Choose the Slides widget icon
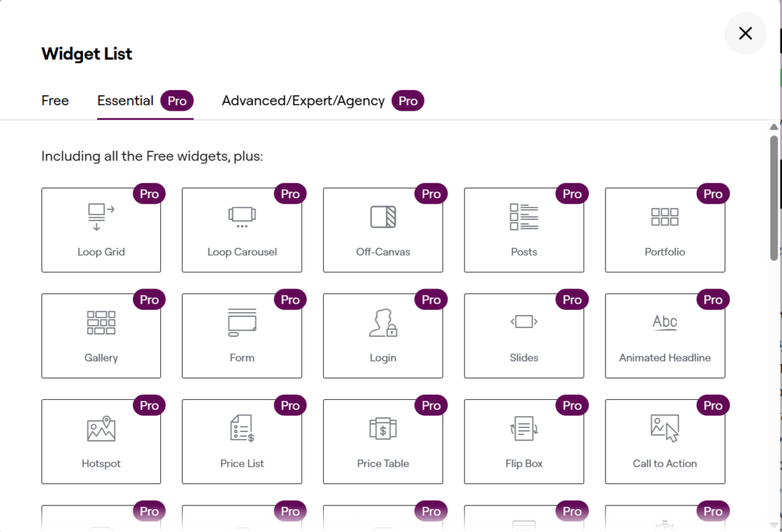Screen dimensions: 782x532 (524, 322)
